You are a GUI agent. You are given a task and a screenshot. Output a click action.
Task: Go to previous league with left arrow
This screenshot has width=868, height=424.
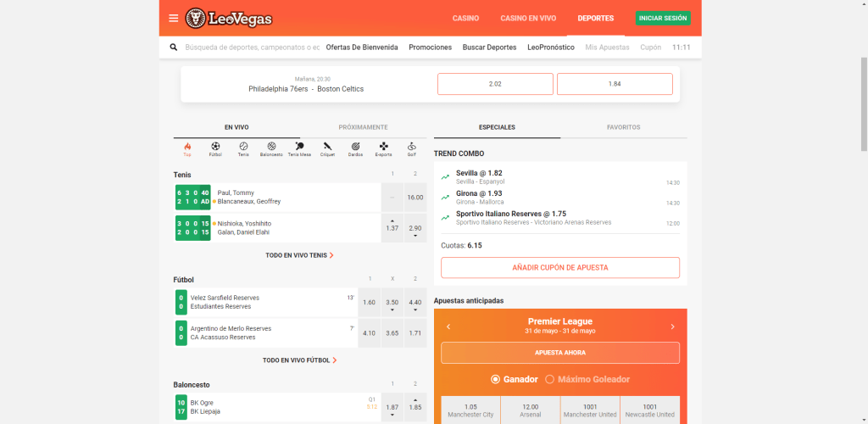(x=448, y=326)
